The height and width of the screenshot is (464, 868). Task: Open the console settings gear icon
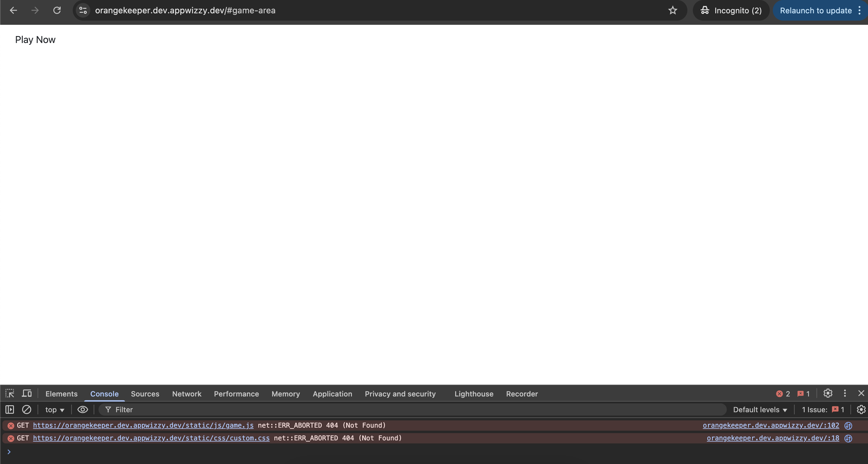tap(861, 409)
